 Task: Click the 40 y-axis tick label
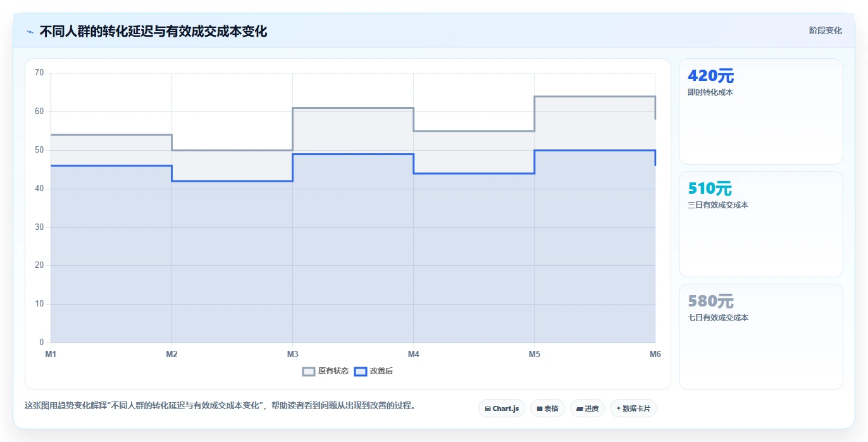pos(39,189)
